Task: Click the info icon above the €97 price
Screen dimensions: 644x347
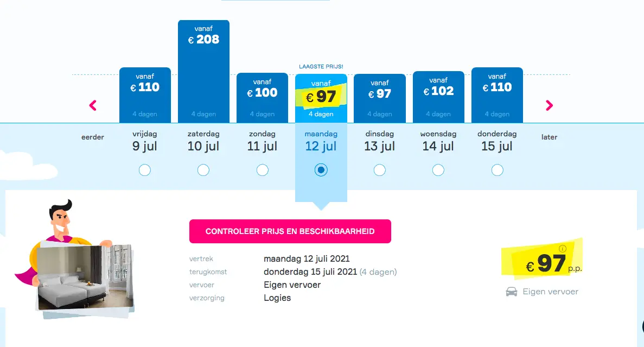Action: point(563,248)
